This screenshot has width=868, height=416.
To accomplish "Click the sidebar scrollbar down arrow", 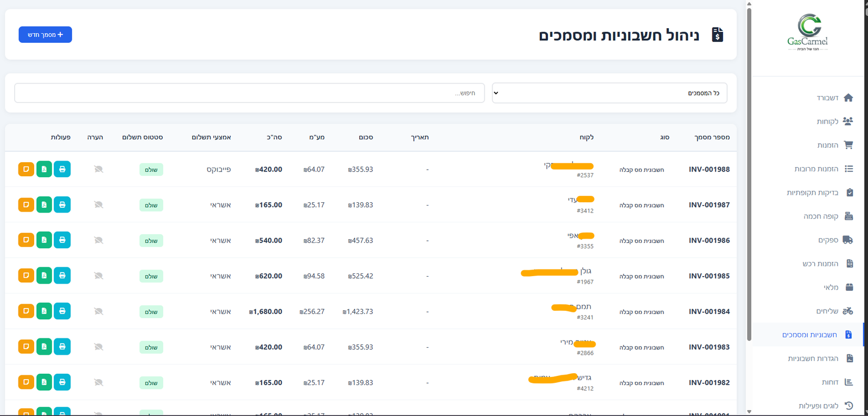I will pyautogui.click(x=749, y=412).
